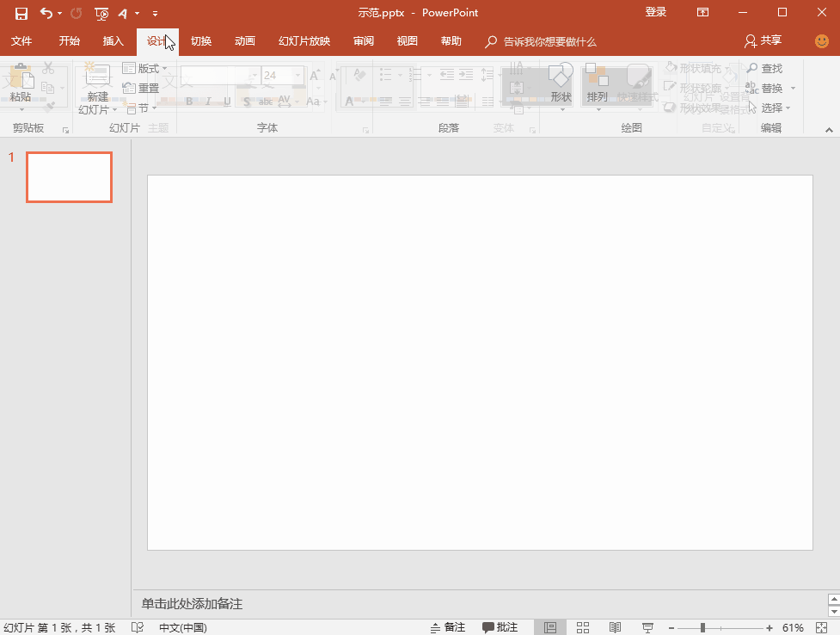Click the 登录 sign-in button

(x=656, y=13)
